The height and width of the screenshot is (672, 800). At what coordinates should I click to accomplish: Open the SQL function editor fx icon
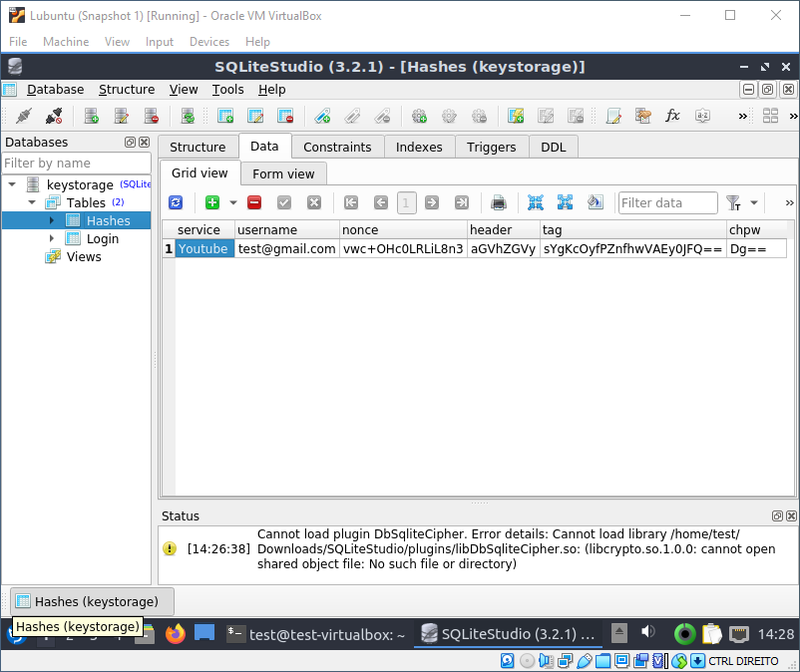click(672, 116)
